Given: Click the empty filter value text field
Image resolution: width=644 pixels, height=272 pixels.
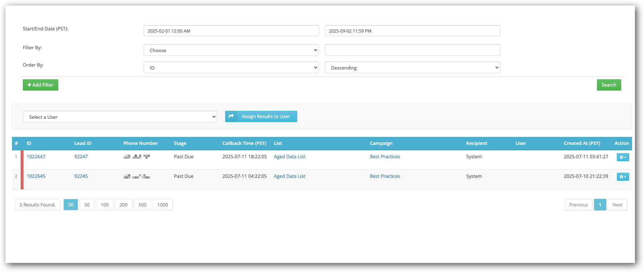Looking at the screenshot, I should coord(412,50).
